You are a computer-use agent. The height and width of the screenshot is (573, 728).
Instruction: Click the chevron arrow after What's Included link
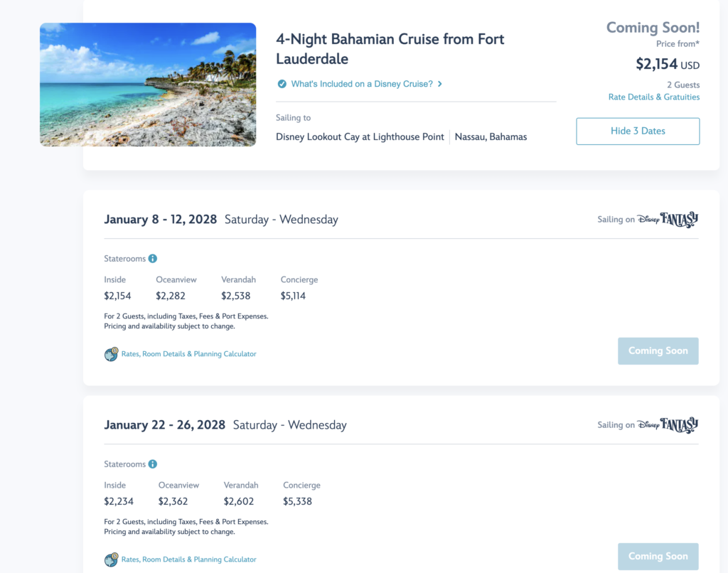[x=439, y=84]
